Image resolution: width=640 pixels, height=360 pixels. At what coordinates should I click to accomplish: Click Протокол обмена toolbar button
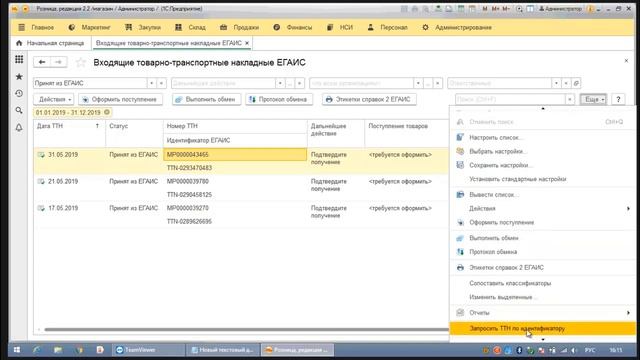279,99
